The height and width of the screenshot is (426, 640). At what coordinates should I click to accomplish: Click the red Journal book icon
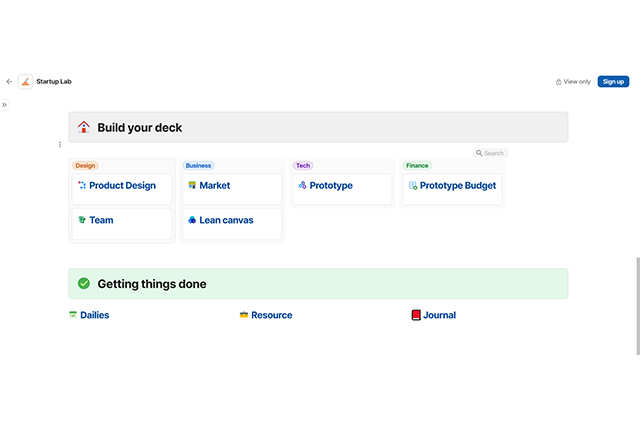pos(416,315)
